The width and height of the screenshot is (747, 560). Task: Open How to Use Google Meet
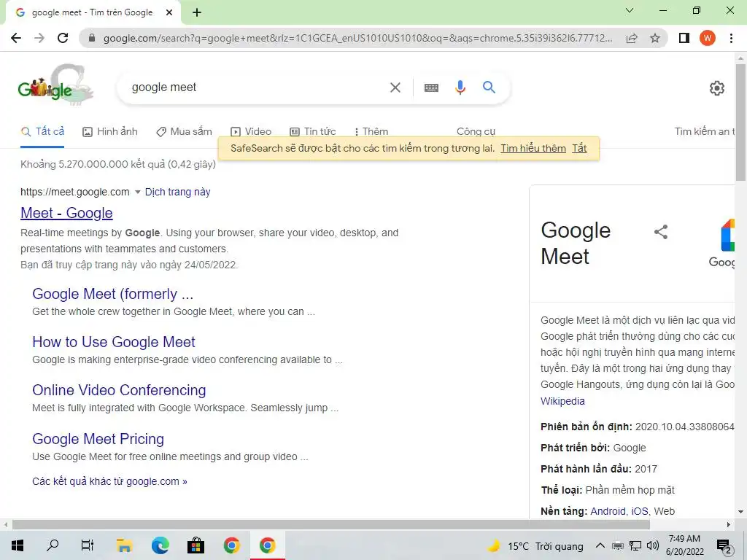coord(114,342)
